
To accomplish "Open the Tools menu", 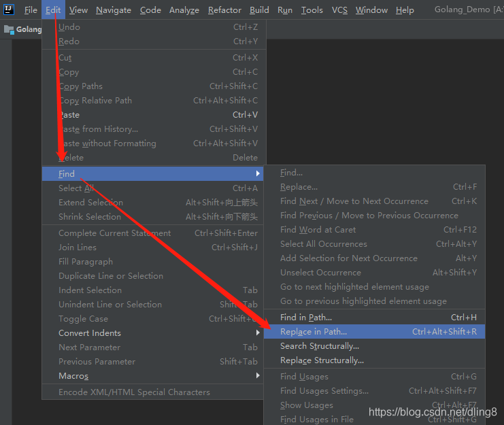I will pyautogui.click(x=312, y=10).
